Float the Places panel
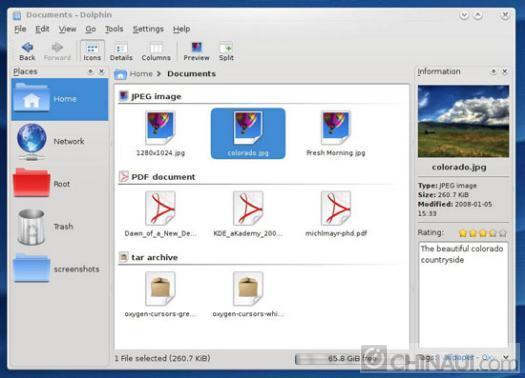 90,72
